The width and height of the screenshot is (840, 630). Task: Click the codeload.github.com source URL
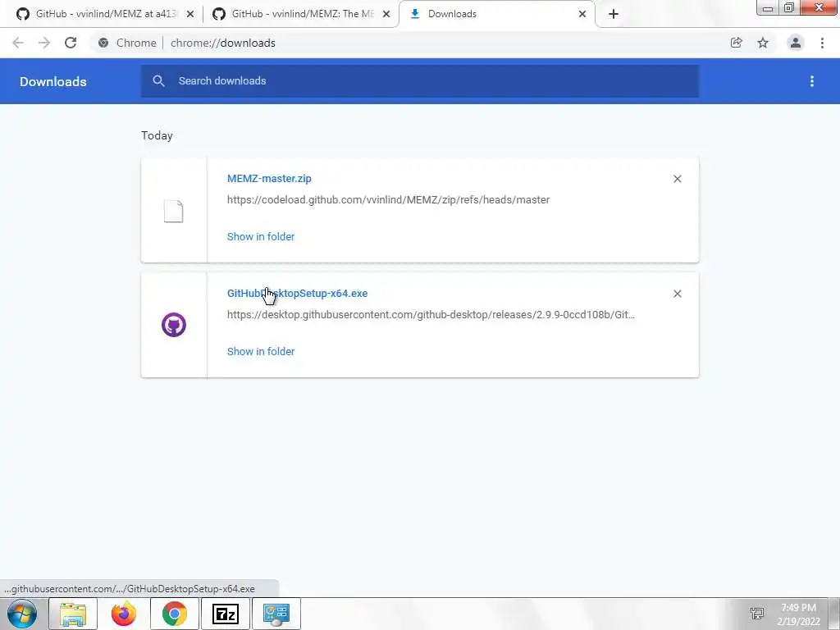coord(388,200)
